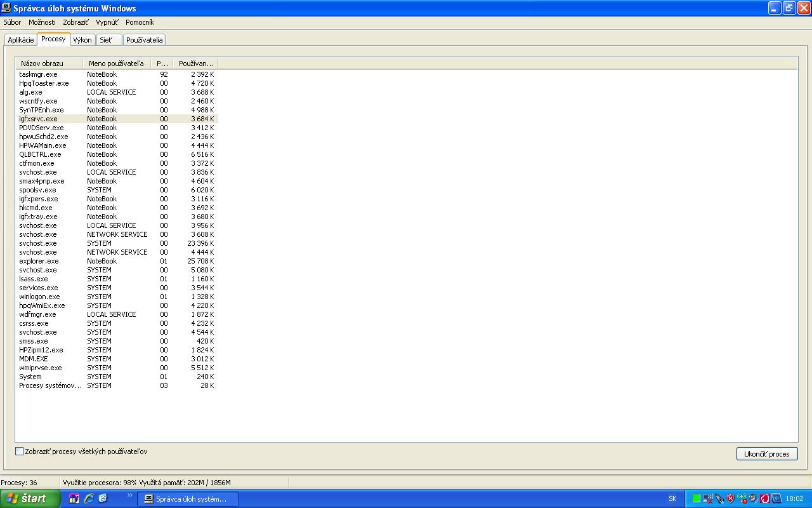Switch to the Výkon tab

tap(82, 39)
